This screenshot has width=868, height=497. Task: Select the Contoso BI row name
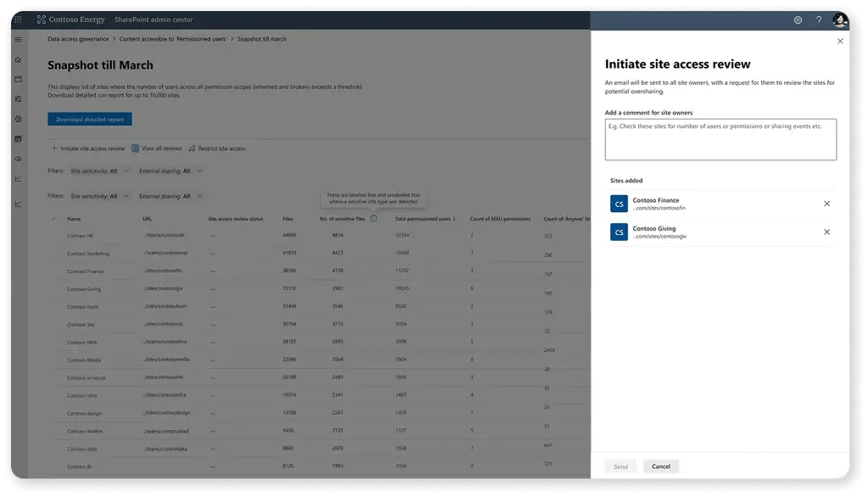tap(79, 466)
